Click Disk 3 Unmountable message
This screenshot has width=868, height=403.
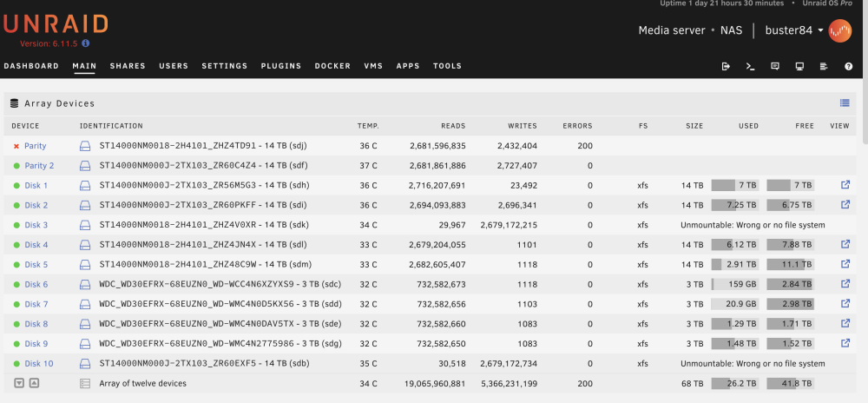753,225
